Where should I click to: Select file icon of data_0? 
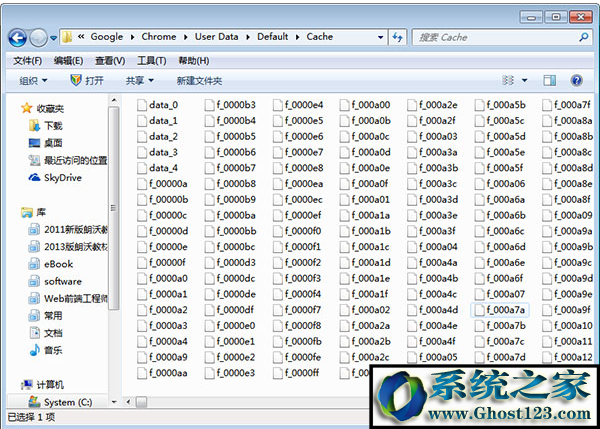point(142,105)
